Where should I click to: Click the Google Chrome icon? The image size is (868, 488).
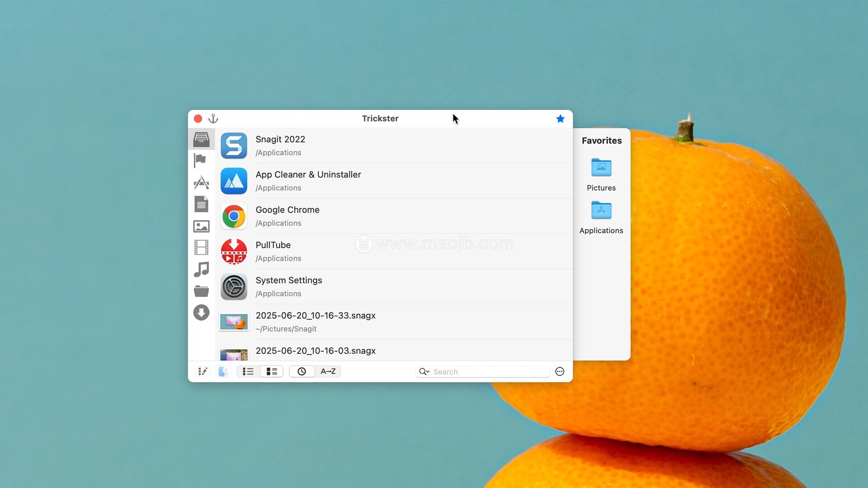pos(234,216)
